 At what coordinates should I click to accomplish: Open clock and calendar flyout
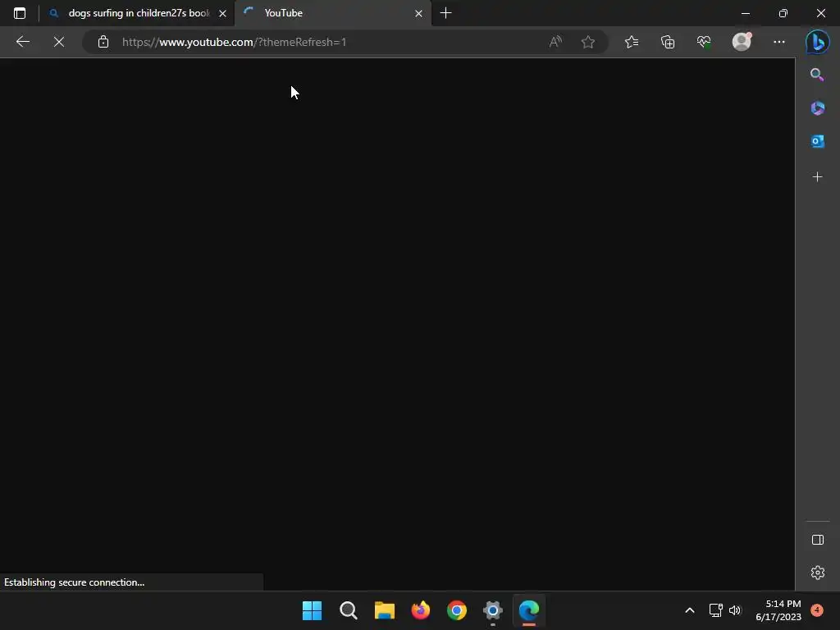(x=778, y=610)
